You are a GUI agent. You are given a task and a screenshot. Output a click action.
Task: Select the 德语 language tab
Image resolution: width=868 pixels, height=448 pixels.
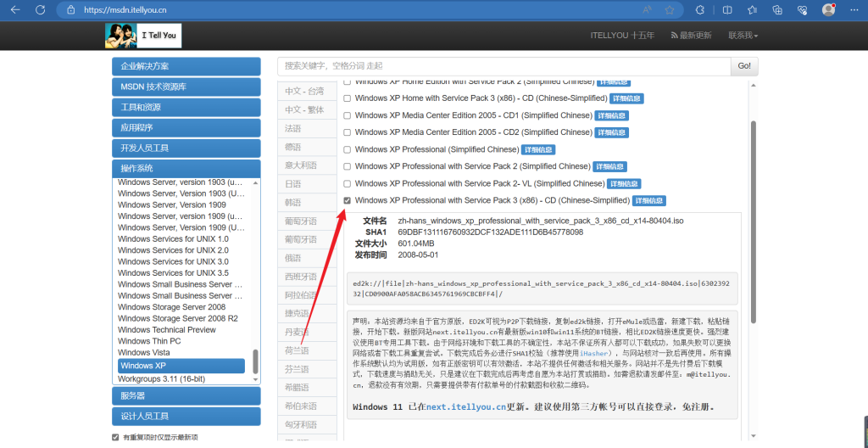click(307, 147)
